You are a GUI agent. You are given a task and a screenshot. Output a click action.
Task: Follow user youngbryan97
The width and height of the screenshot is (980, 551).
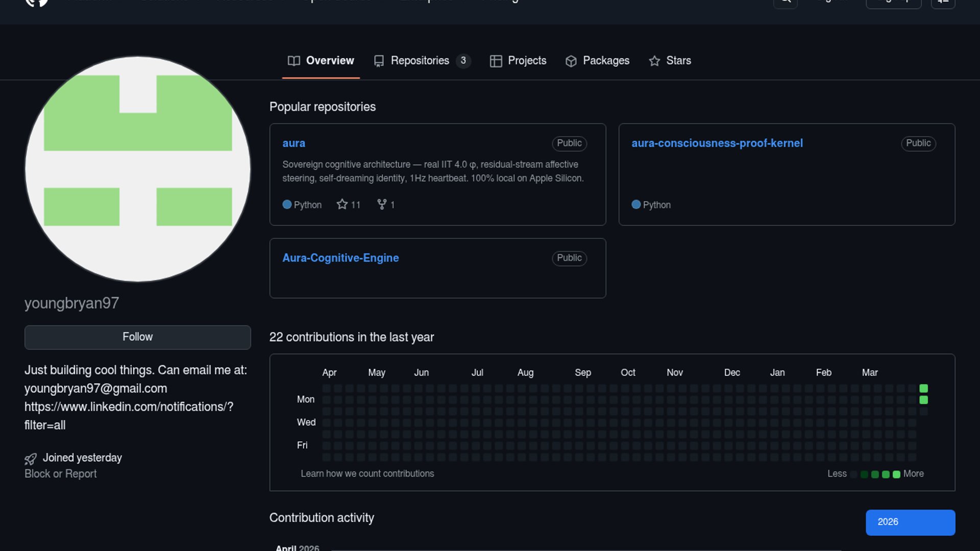(x=137, y=337)
